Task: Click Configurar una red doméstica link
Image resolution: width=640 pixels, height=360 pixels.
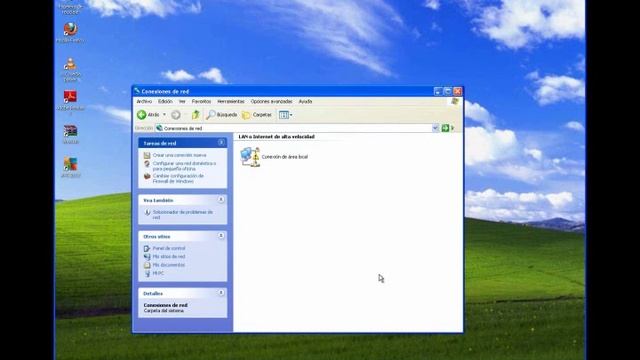Action: (184, 166)
